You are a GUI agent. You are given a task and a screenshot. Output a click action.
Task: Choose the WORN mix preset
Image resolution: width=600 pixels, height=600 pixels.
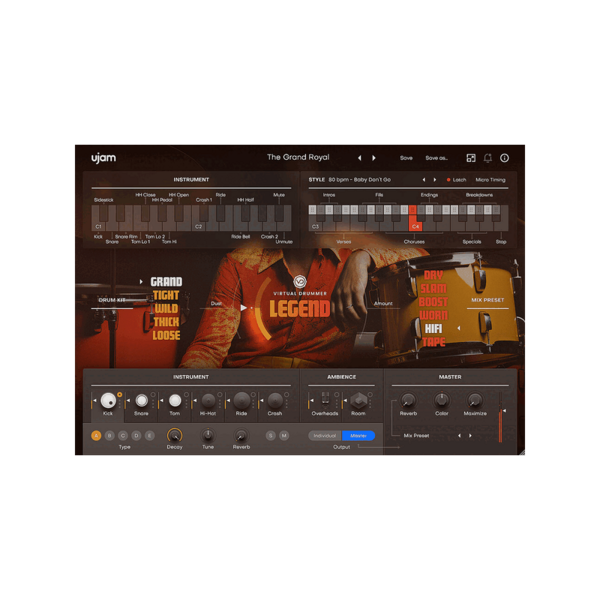433,315
